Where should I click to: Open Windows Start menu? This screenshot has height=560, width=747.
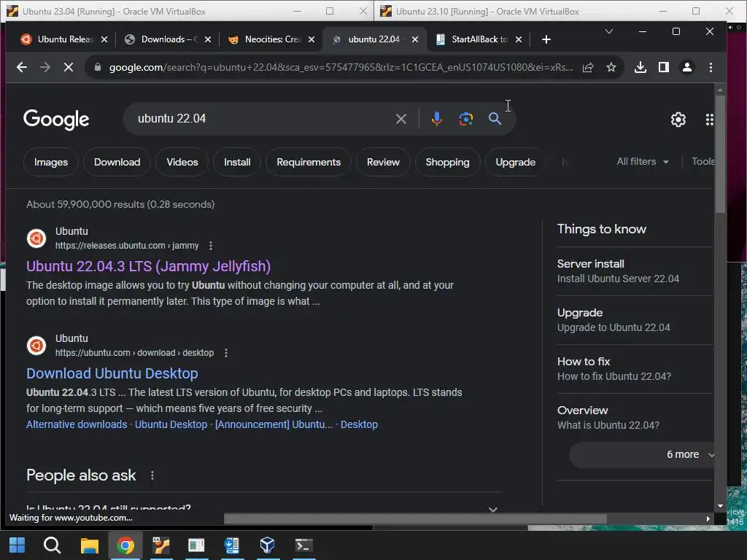click(18, 545)
